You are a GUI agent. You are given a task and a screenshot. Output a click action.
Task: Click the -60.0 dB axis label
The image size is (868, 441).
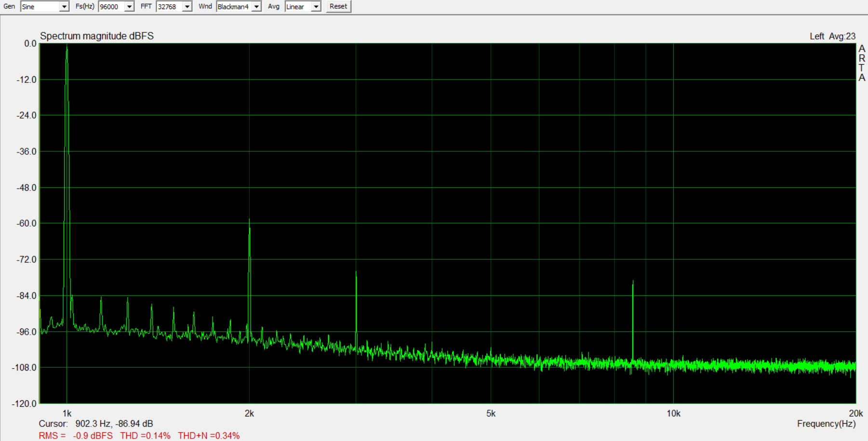[27, 223]
